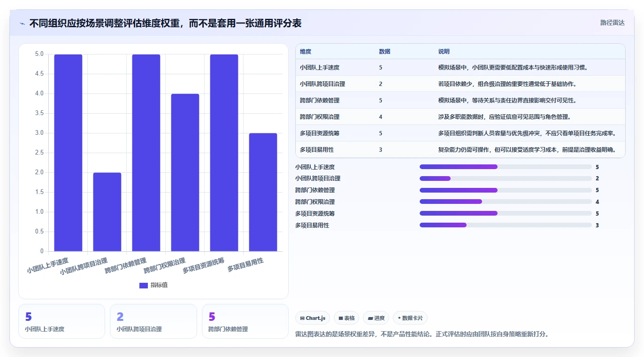Click the 多项目易用性 progress bar
The image size is (644, 357).
[506, 225]
